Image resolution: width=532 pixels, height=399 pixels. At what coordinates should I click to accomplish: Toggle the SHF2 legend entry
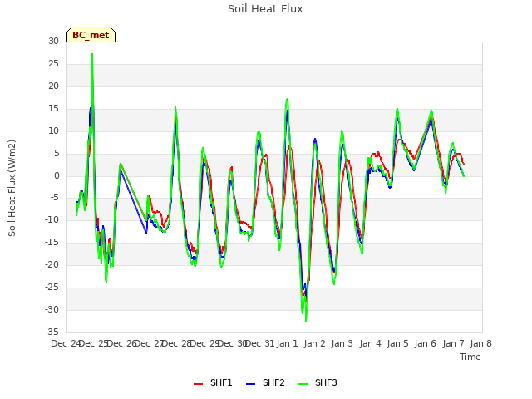click(265, 382)
